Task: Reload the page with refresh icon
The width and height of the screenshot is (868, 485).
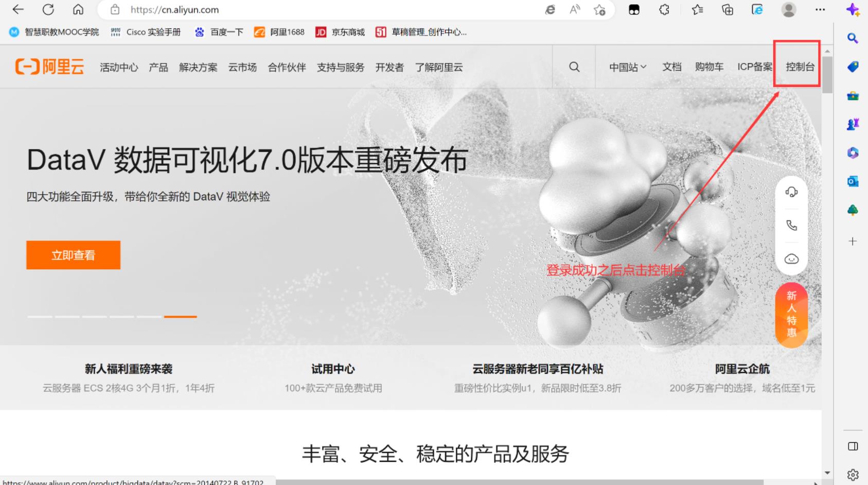Action: tap(48, 9)
